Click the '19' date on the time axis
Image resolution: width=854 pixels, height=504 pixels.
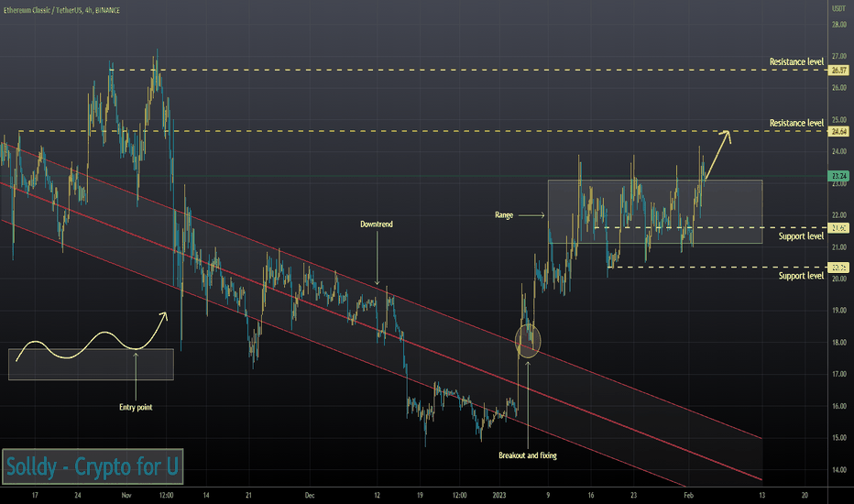[x=420, y=495]
